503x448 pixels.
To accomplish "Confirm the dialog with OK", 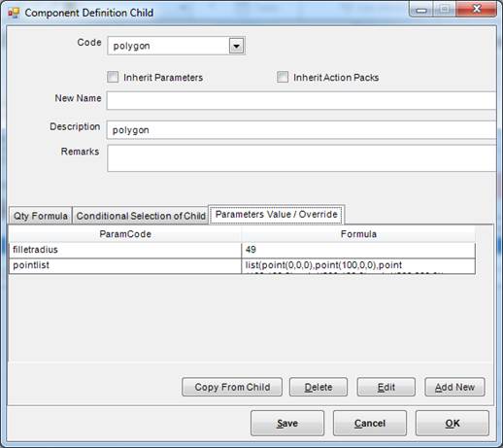I will pyautogui.click(x=453, y=423).
